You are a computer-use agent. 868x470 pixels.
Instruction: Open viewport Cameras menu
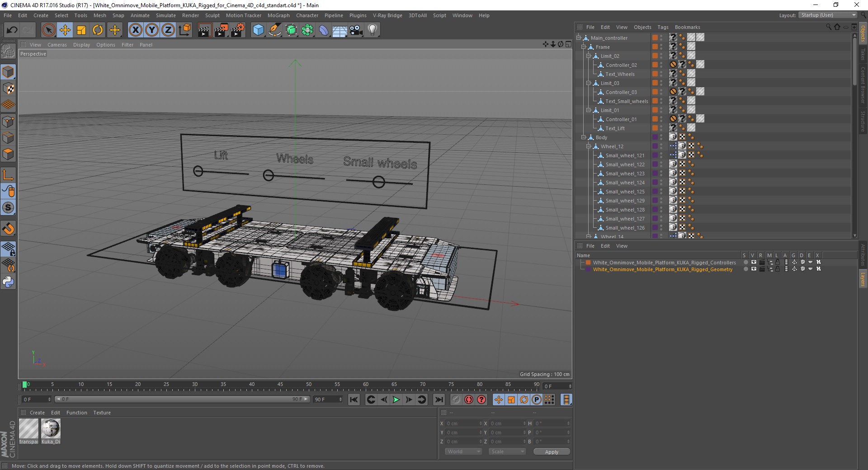[57, 45]
